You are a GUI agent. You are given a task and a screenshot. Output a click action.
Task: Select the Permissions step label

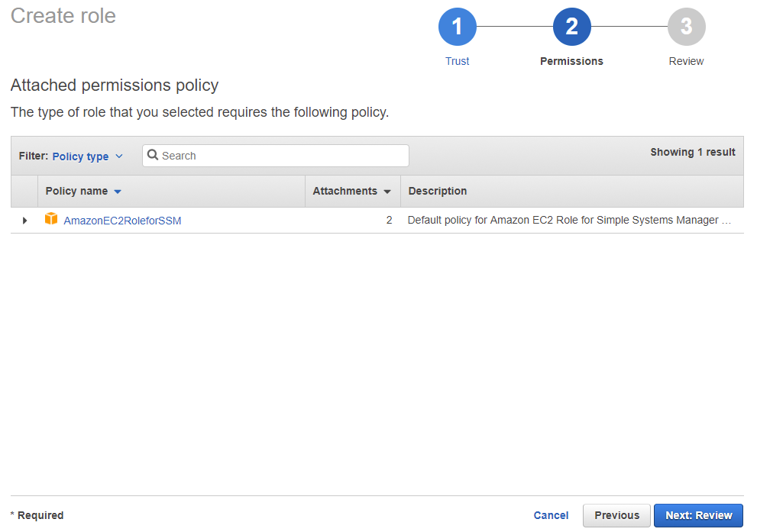[x=571, y=61]
